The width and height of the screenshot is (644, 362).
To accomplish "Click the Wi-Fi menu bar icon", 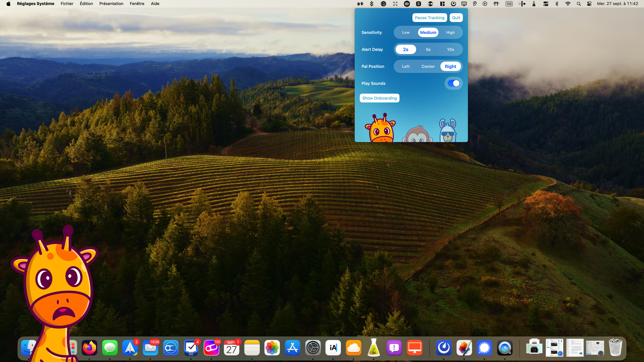I will [x=568, y=4].
